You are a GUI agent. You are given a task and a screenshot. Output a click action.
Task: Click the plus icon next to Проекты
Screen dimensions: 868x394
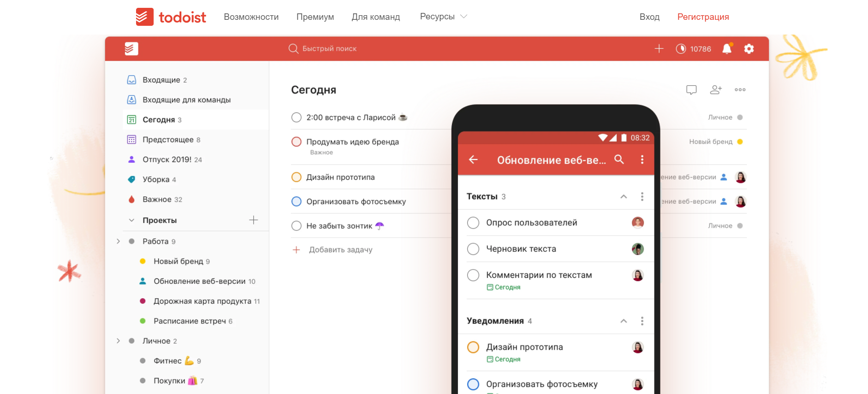(254, 220)
